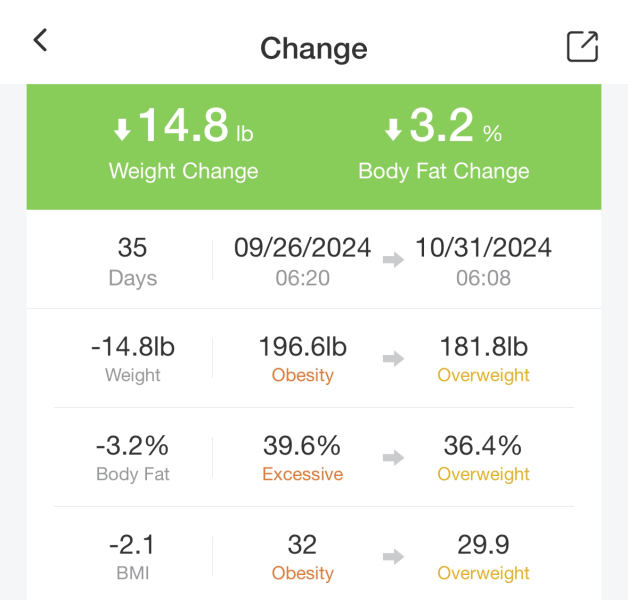Select the 09/26/2024 start date
The image size is (628, 600).
point(302,248)
